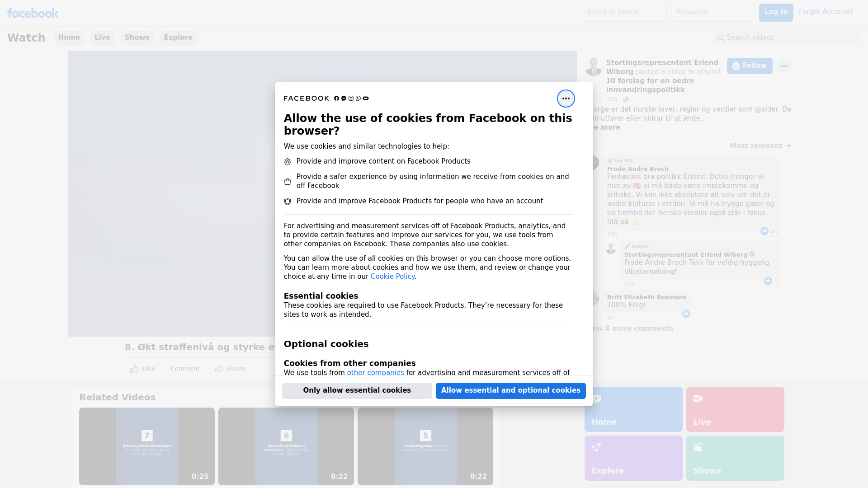Expand View 4 more comments
Viewport: 868px width, 488px height.
click(x=632, y=328)
